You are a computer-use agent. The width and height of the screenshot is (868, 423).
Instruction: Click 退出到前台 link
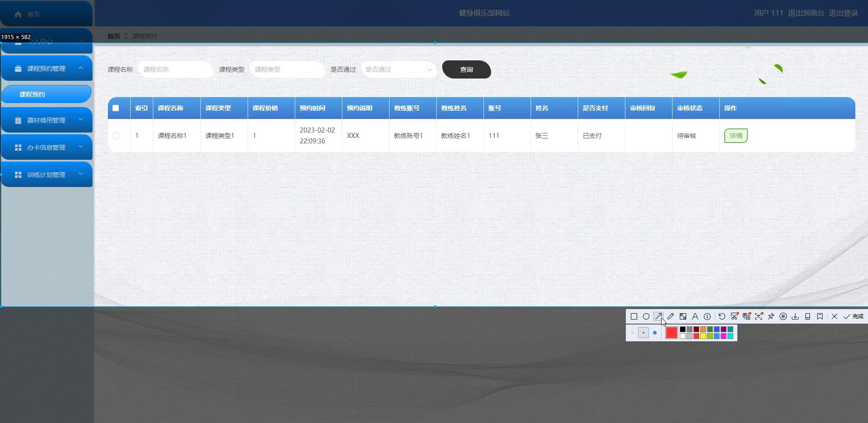806,13
